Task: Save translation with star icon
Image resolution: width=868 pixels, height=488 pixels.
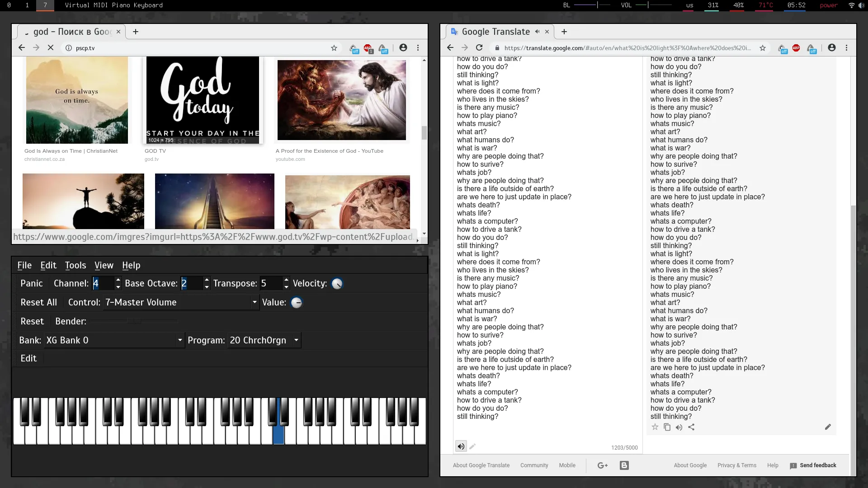Action: tap(655, 427)
